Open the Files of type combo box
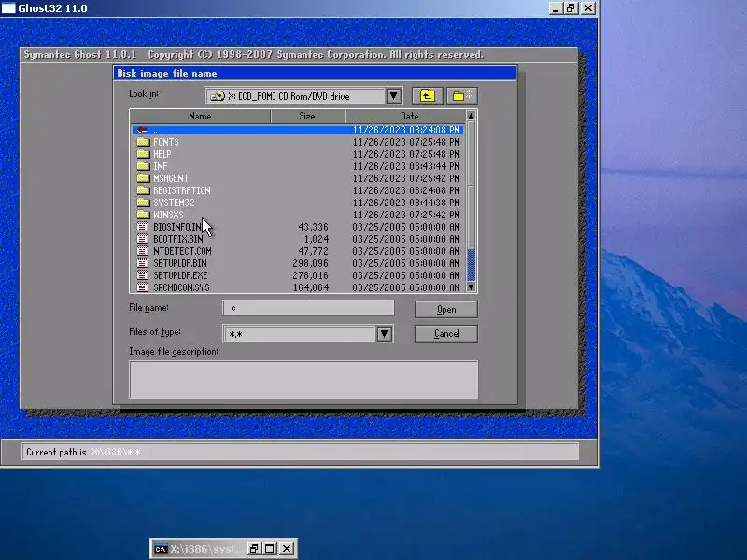The height and width of the screenshot is (560, 747). click(x=308, y=334)
